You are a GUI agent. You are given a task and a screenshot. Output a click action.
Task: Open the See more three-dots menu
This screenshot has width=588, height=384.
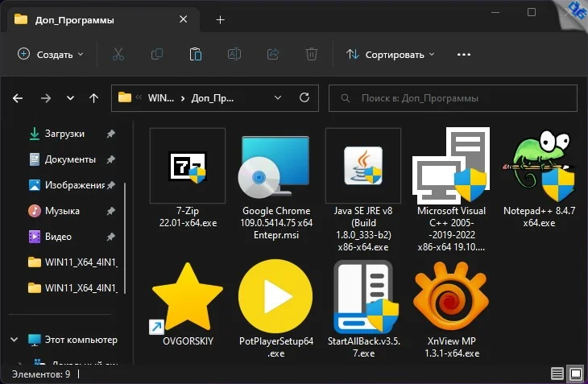pos(463,55)
